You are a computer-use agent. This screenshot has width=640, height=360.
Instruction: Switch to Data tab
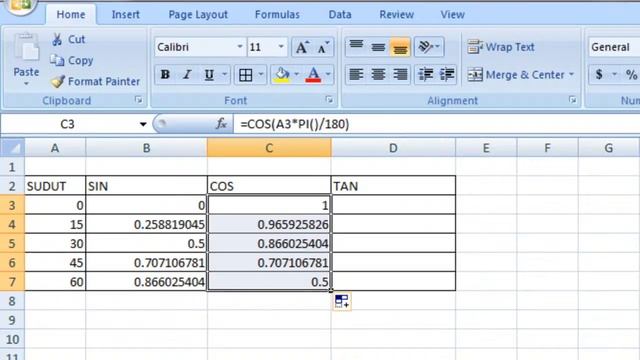tap(340, 15)
